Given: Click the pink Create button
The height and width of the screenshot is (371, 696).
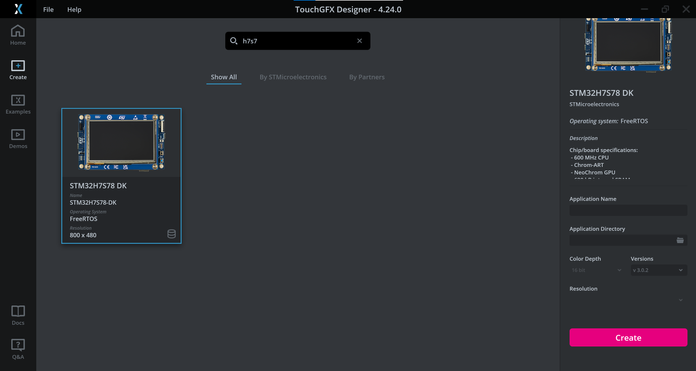Looking at the screenshot, I should (628, 338).
